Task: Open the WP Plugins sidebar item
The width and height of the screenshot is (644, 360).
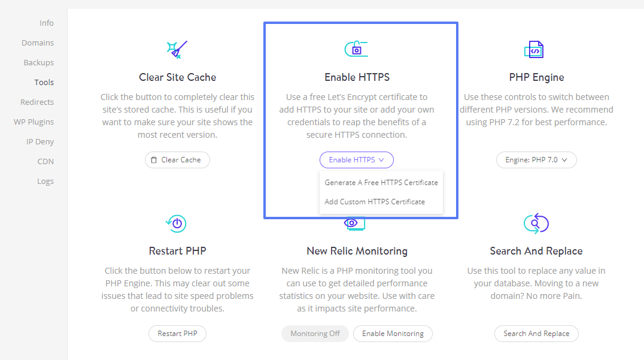Action: click(x=34, y=122)
